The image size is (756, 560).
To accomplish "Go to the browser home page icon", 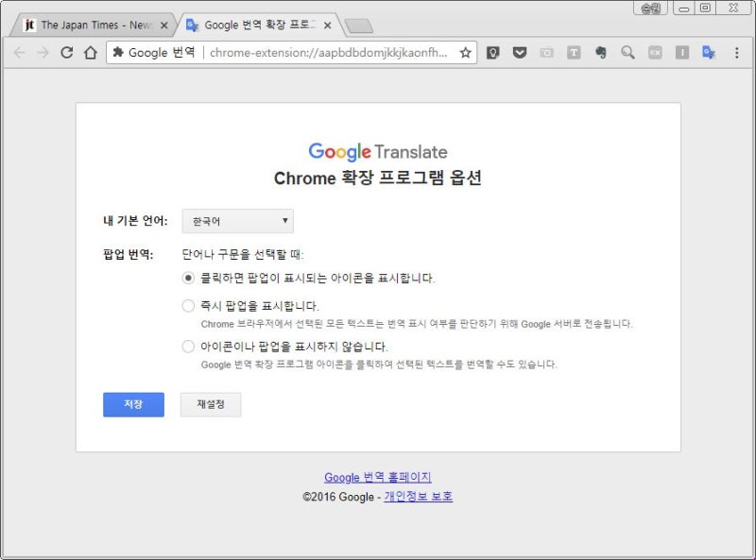I will coord(91,53).
